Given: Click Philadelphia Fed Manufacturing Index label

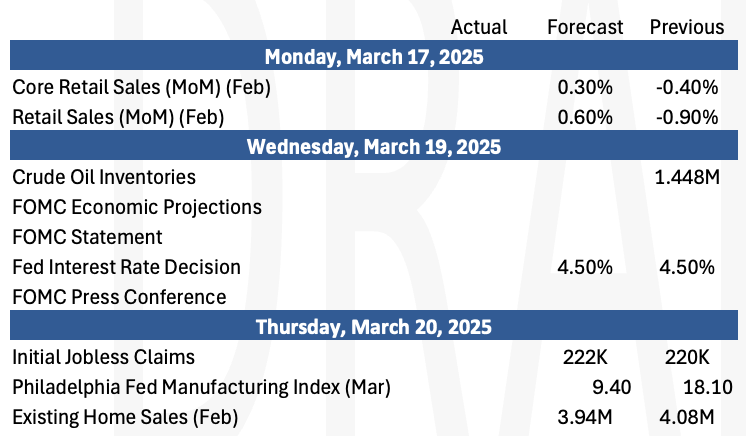Looking at the screenshot, I should pos(201,387).
